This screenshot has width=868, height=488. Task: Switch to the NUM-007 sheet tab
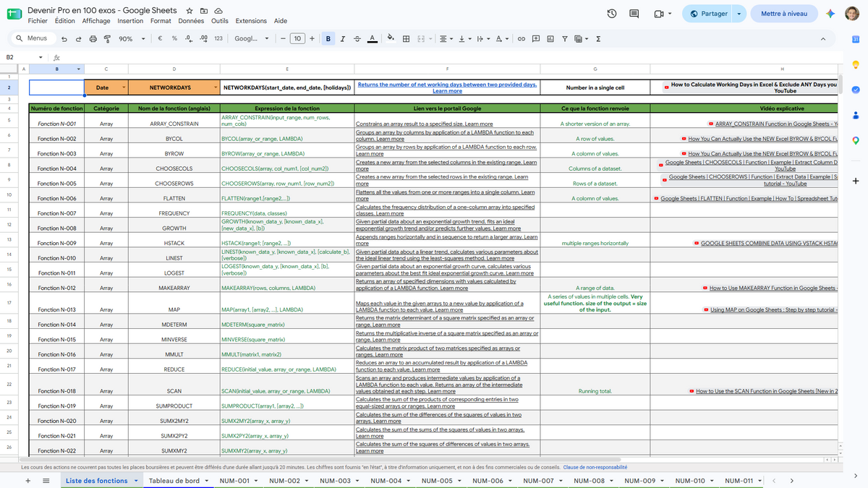coord(542,481)
